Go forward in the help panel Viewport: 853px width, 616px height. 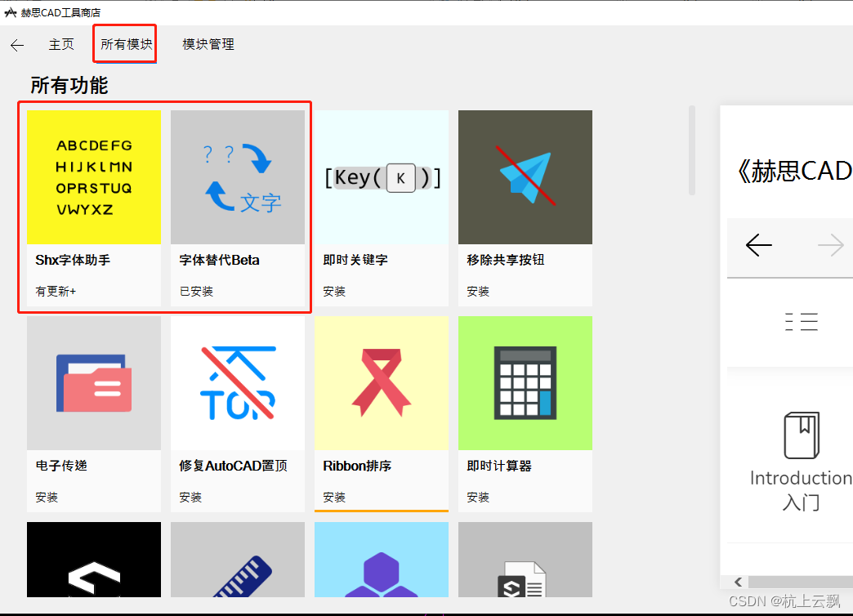[831, 245]
